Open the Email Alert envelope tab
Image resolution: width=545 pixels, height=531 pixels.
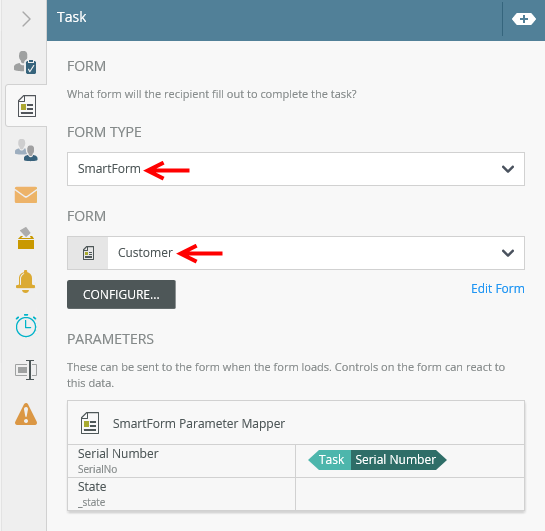point(26,195)
